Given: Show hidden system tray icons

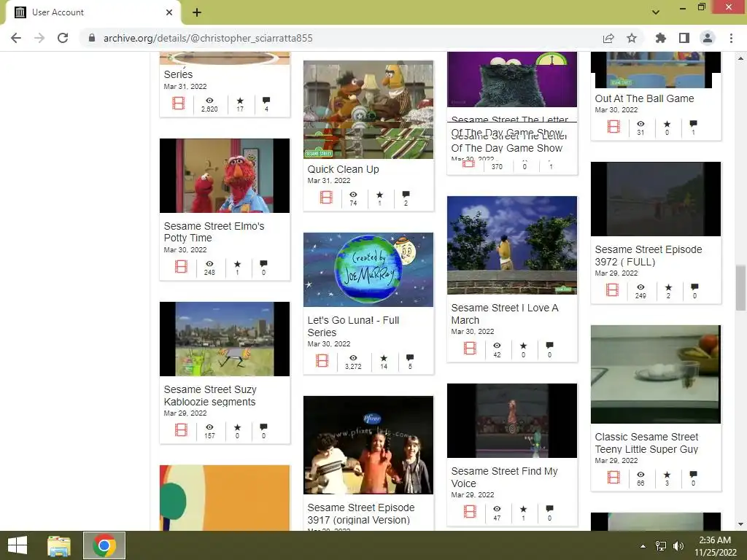Looking at the screenshot, I should [643, 546].
